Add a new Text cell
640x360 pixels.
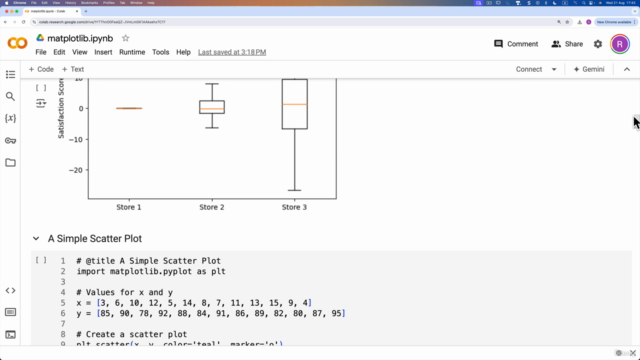(x=73, y=69)
